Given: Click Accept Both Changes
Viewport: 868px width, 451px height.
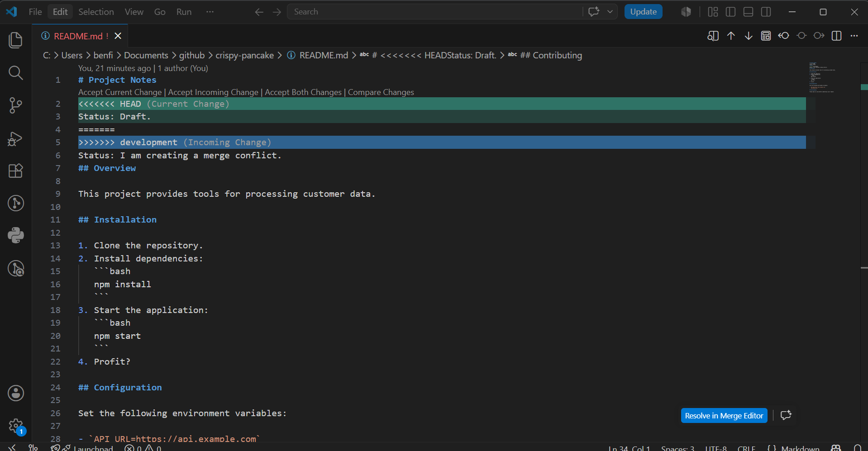Looking at the screenshot, I should tap(303, 92).
